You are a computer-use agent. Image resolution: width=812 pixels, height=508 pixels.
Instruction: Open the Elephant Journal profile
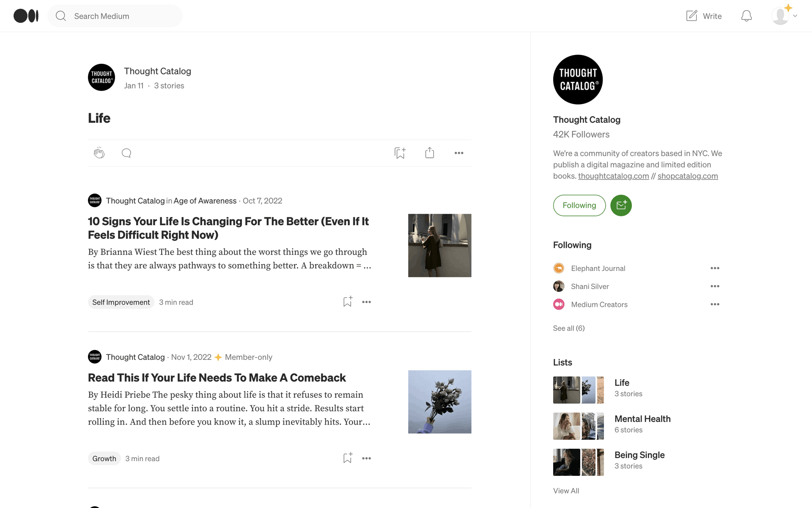598,268
